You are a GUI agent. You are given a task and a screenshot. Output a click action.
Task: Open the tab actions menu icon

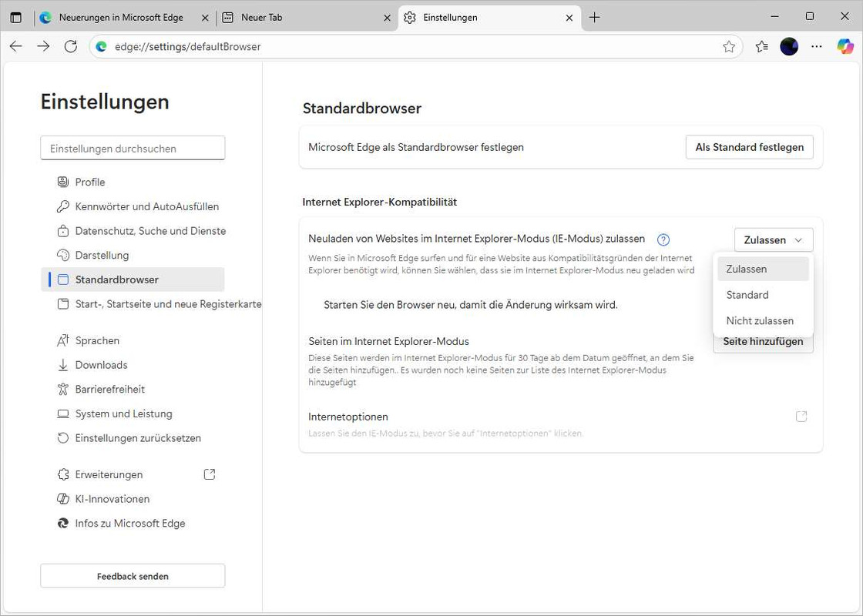coord(16,17)
